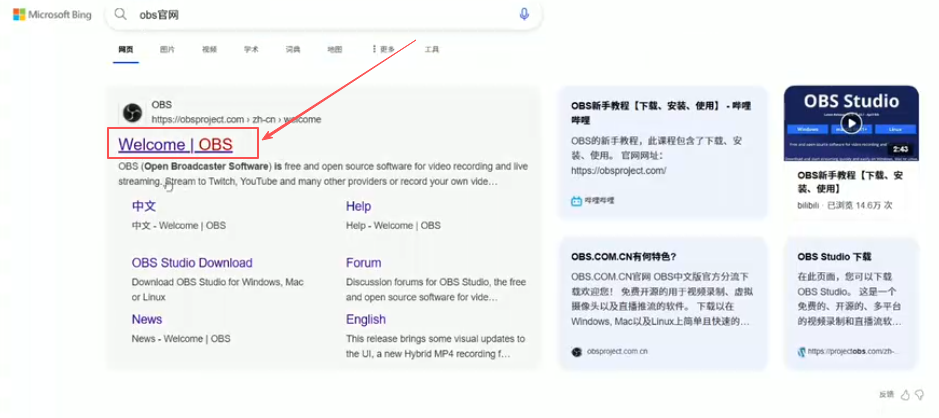Viewport: 939px width, 418px height.
Task: Open the Help sitelink
Action: point(358,206)
